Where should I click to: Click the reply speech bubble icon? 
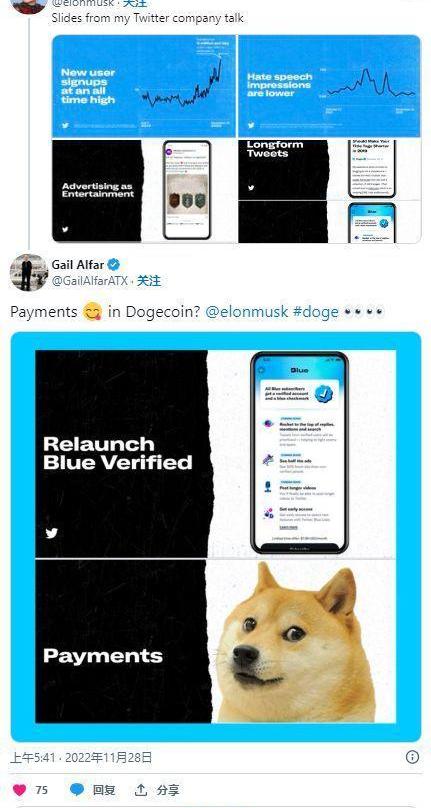(77, 789)
